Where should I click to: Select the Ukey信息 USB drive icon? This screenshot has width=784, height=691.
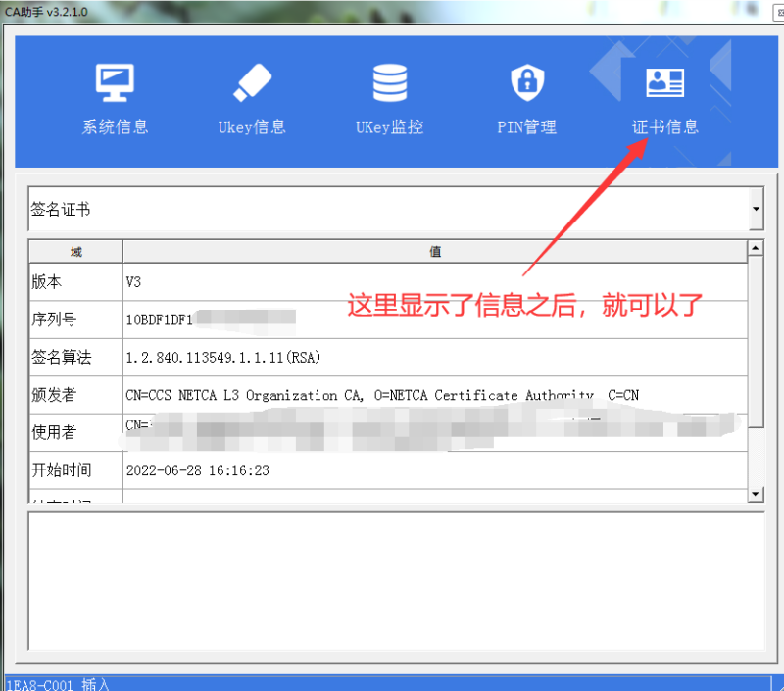click(252, 82)
